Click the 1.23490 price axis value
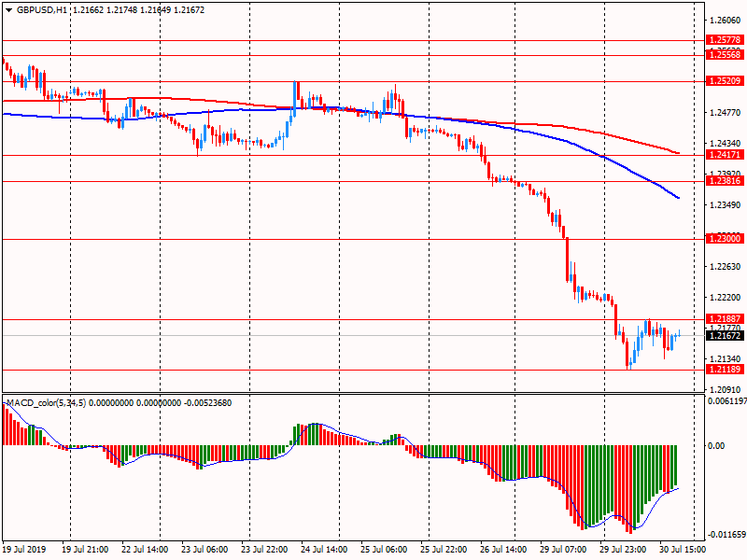The image size is (747, 560). (x=726, y=205)
